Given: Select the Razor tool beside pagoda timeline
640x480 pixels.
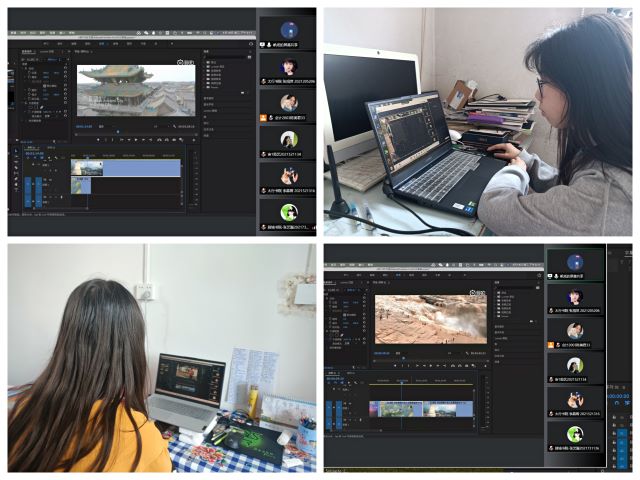Looking at the screenshot, I should 16,167.
